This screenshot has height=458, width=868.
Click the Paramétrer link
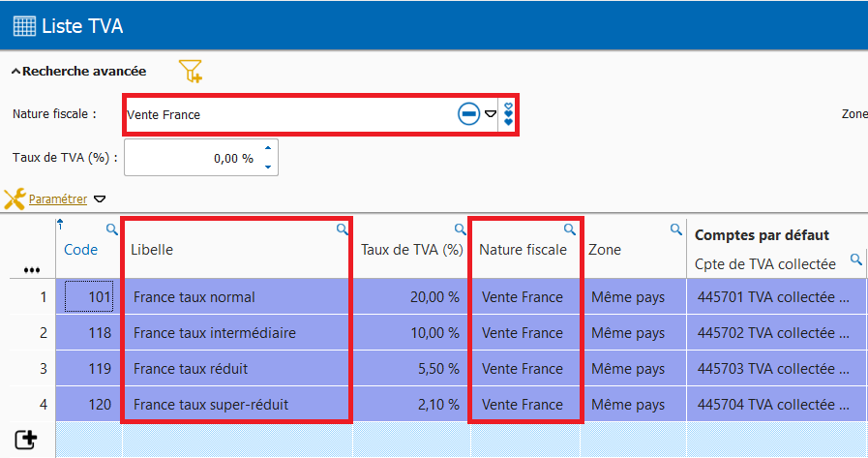coord(58,199)
